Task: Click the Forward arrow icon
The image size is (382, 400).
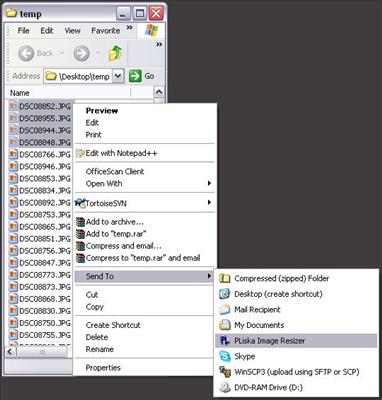Action: pyautogui.click(x=81, y=53)
